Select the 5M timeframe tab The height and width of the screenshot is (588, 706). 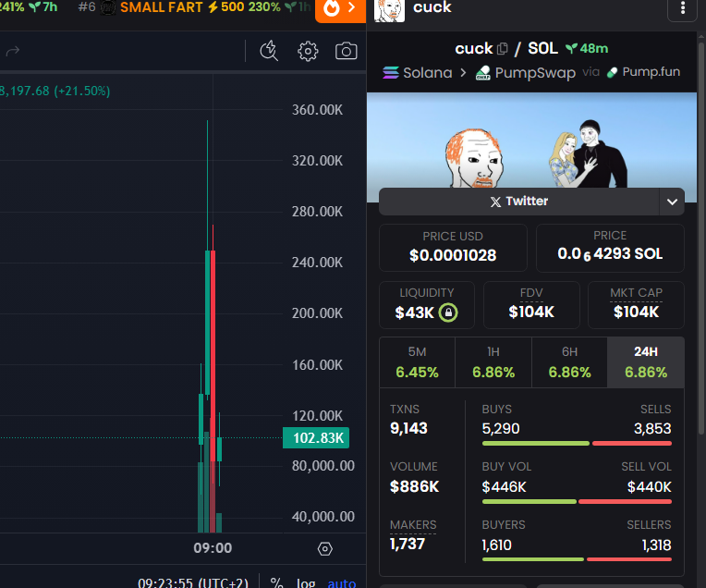(417, 362)
